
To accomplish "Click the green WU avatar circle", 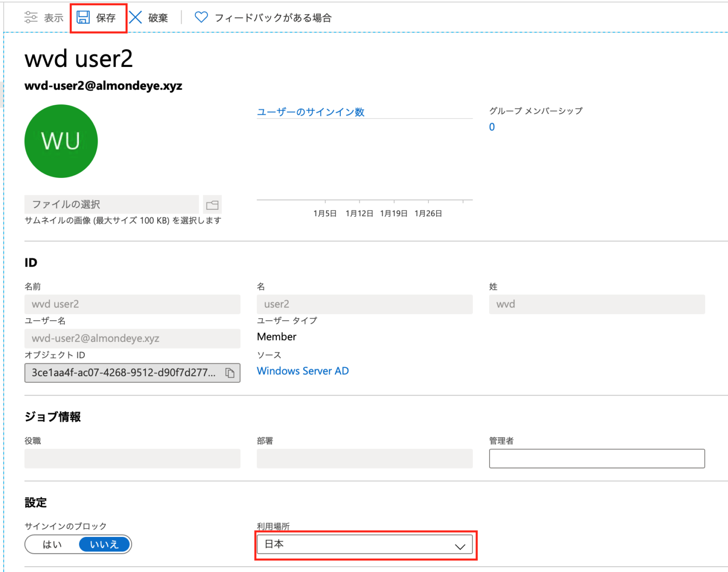I will tap(61, 141).
